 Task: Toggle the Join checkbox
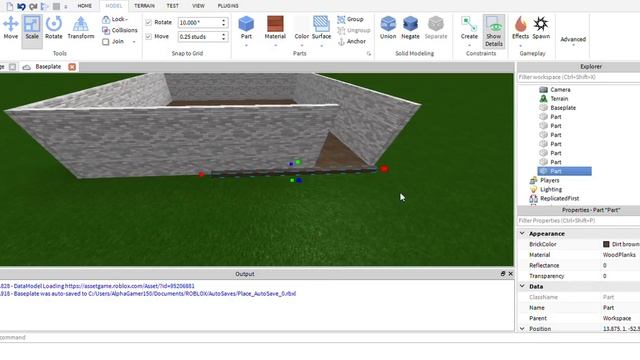click(106, 42)
